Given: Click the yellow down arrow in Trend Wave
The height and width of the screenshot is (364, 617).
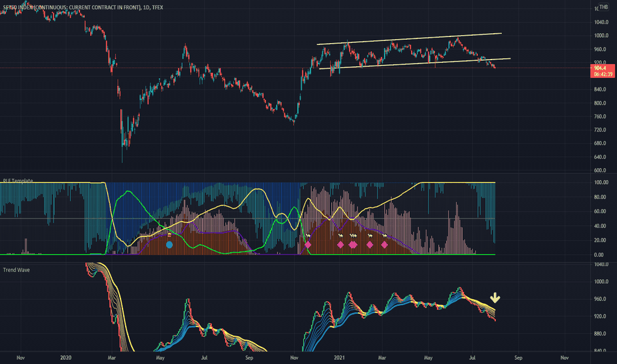Looking at the screenshot, I should click(x=495, y=298).
